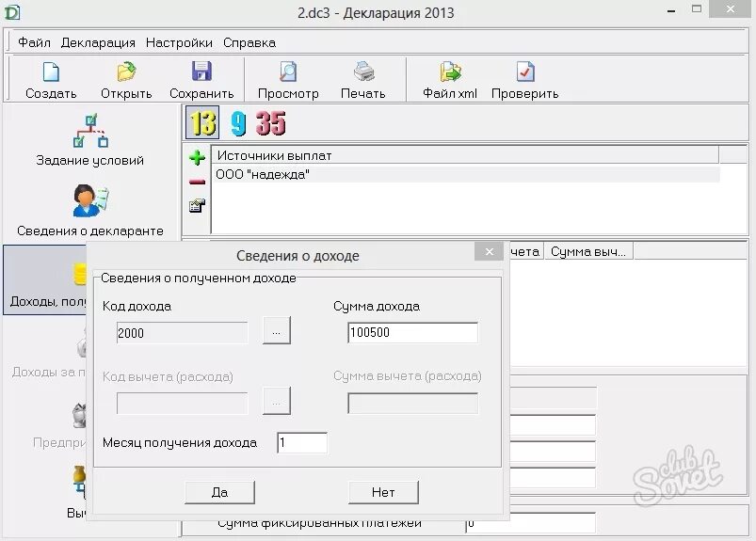
Task: Select the 35 percent tax rate icon
Action: point(270,123)
